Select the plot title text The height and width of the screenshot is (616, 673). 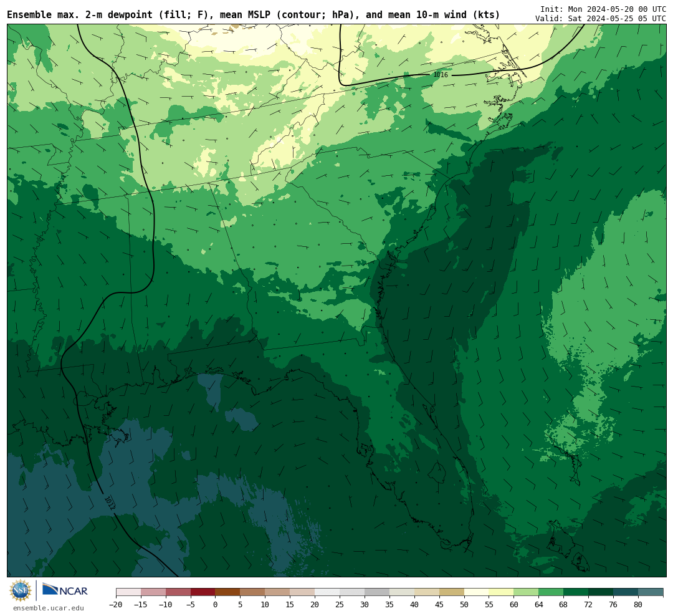(x=253, y=15)
